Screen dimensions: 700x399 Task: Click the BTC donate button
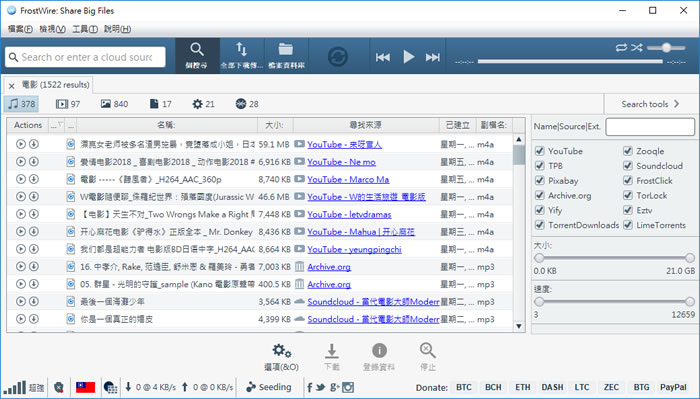point(463,387)
